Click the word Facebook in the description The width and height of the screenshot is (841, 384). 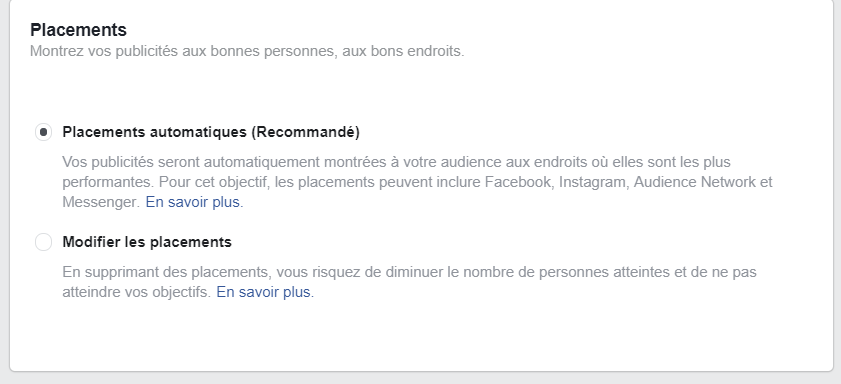[x=518, y=182]
